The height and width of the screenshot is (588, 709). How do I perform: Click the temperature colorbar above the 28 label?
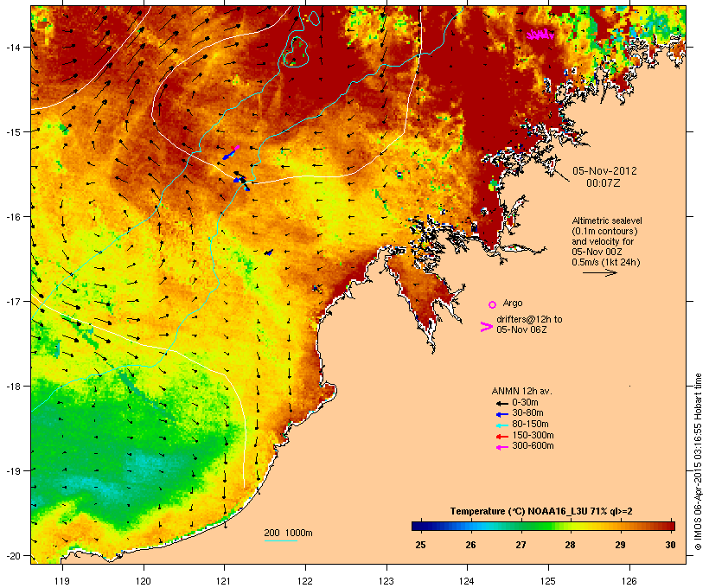click(x=570, y=526)
